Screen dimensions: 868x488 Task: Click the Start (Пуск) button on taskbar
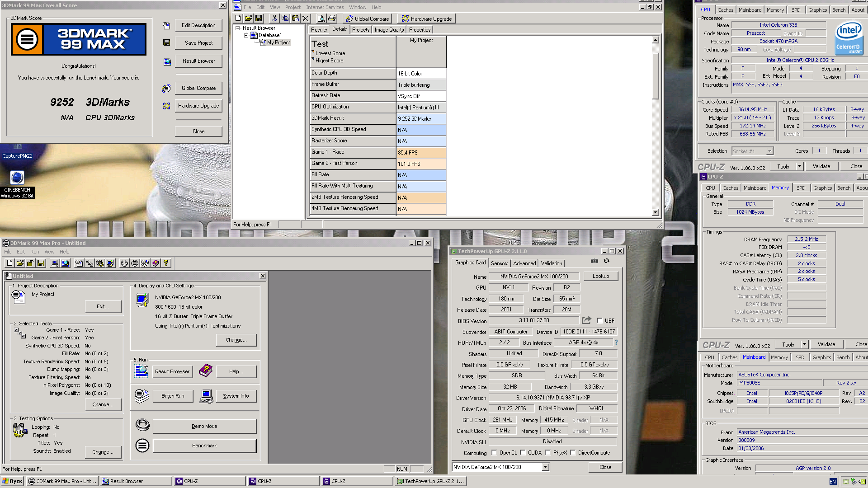coord(12,481)
